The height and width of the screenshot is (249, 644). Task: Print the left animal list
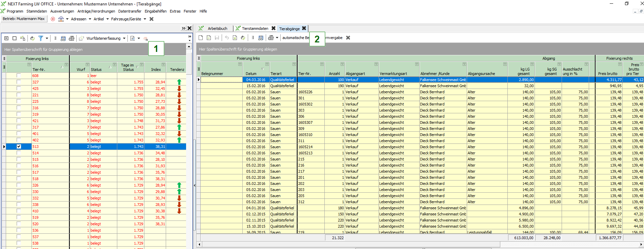[x=72, y=38]
